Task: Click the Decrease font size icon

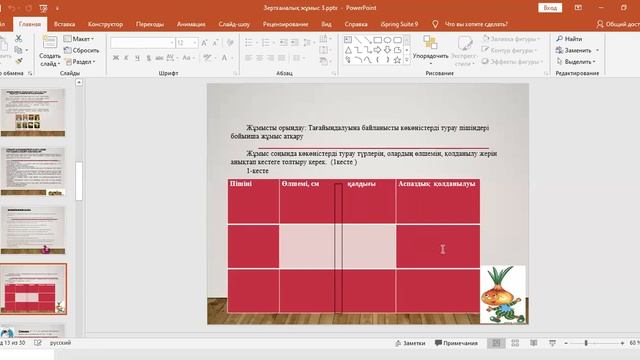Action: point(216,42)
